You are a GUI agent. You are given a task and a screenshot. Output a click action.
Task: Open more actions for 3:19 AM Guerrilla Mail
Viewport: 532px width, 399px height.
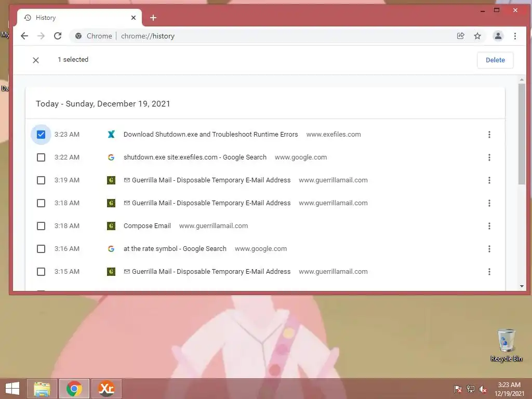tap(489, 180)
